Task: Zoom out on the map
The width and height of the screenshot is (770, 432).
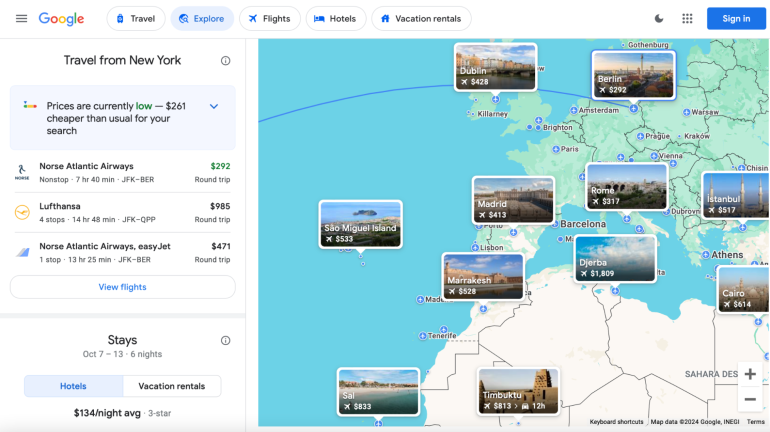Action: point(749,399)
